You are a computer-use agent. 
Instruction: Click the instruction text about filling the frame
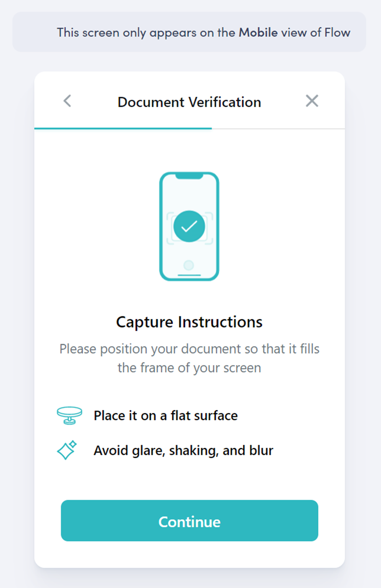(189, 358)
